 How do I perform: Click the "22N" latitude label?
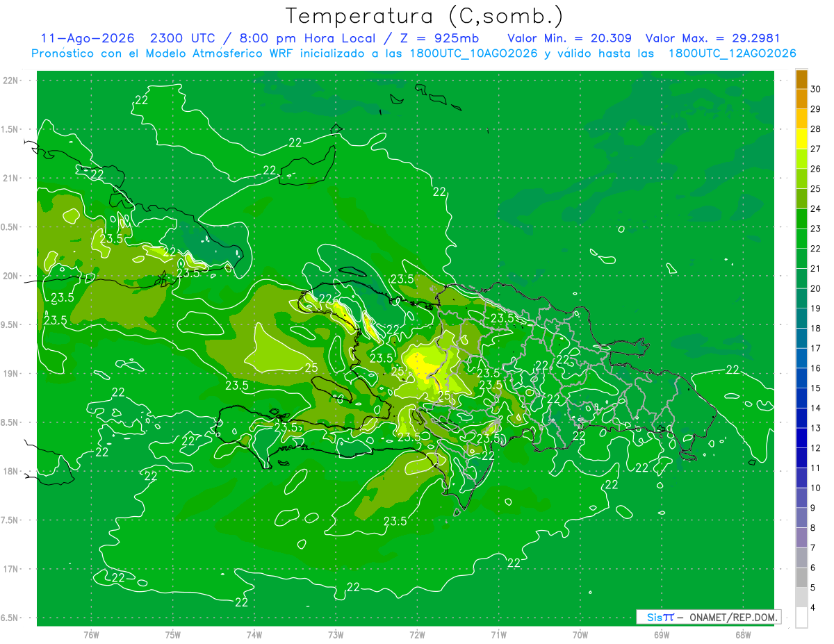point(10,80)
